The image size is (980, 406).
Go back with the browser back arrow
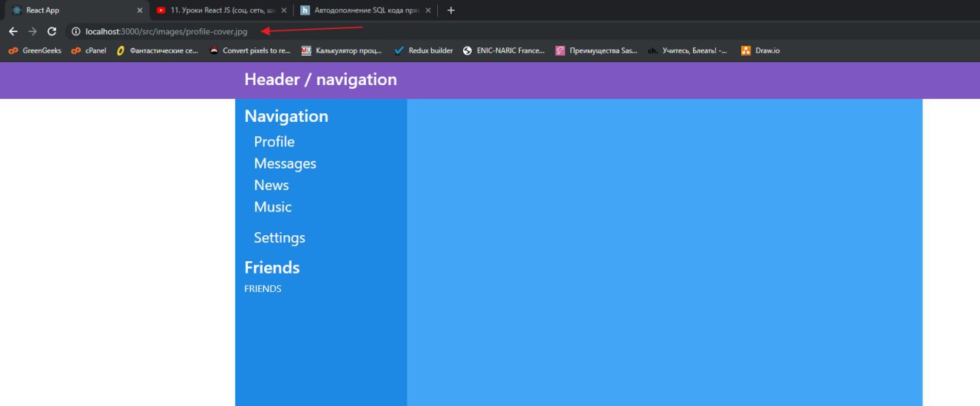point(13,31)
